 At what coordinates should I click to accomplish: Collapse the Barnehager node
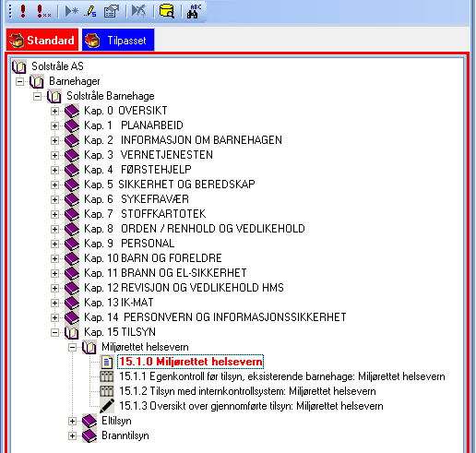point(19,81)
